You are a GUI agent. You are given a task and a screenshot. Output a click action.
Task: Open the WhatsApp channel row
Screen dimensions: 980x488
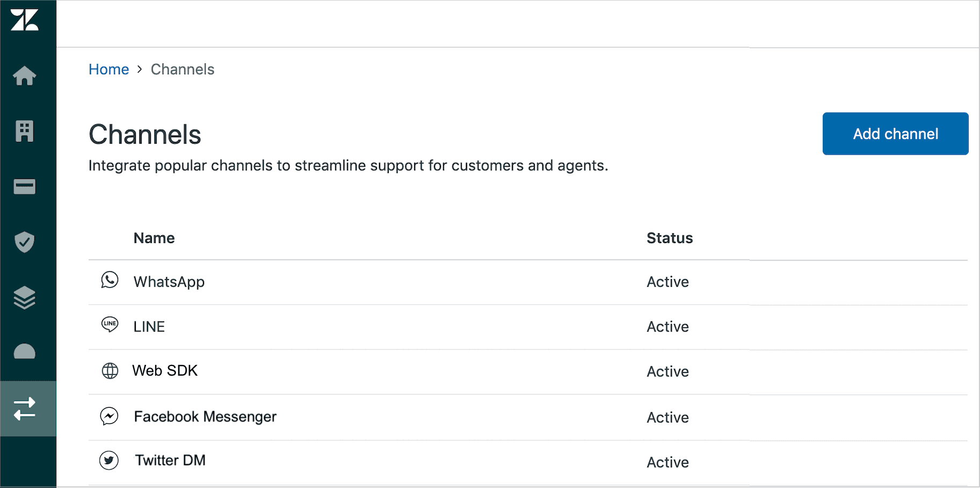pyautogui.click(x=528, y=282)
